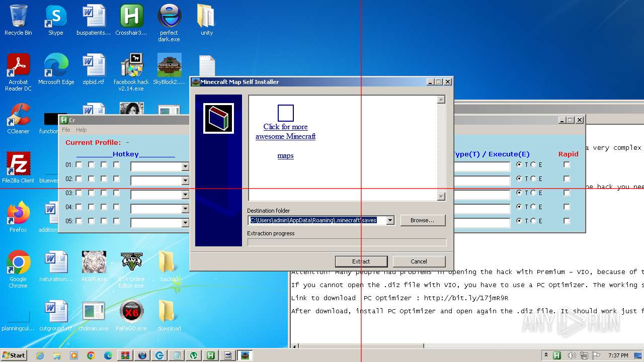Click the Browse... button
644x362 pixels.
(423, 220)
